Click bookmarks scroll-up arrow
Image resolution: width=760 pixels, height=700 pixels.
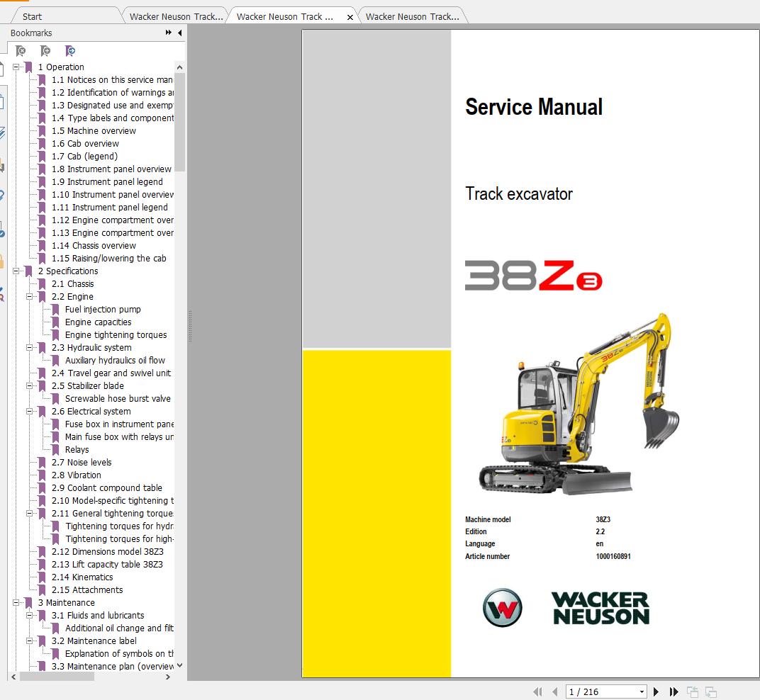coord(180,67)
